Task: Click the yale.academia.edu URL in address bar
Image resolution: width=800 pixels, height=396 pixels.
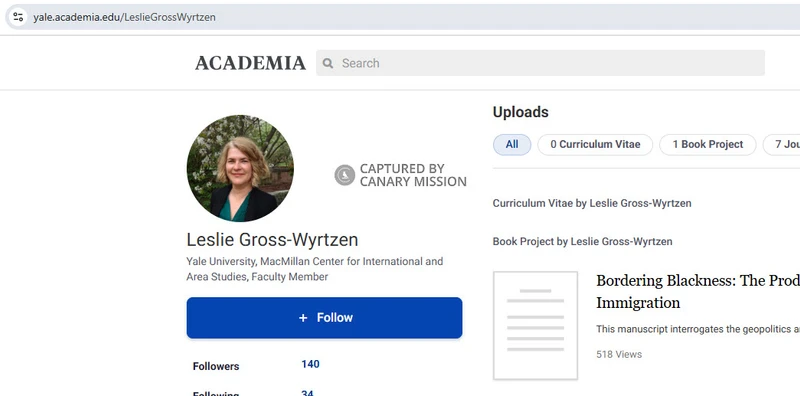Action: [124, 17]
